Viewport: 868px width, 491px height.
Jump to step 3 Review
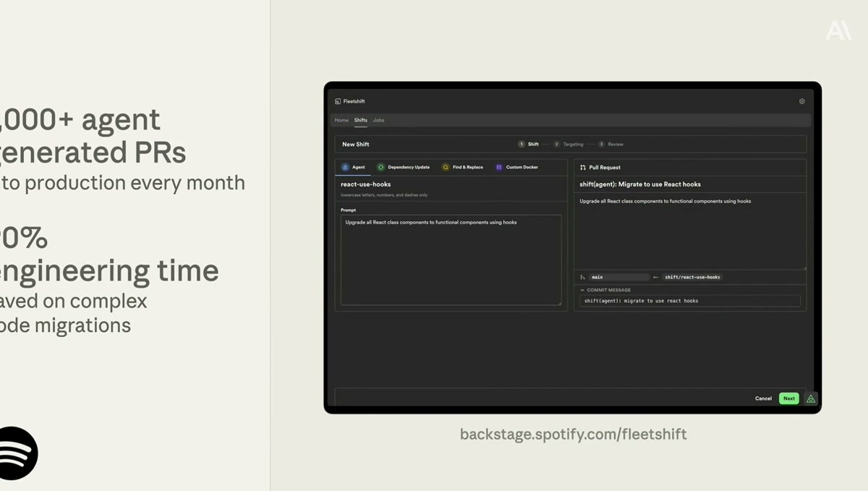610,144
